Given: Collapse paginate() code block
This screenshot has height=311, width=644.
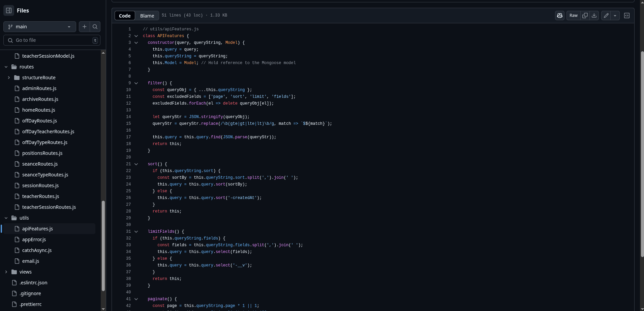Looking at the screenshot, I should (136, 299).
